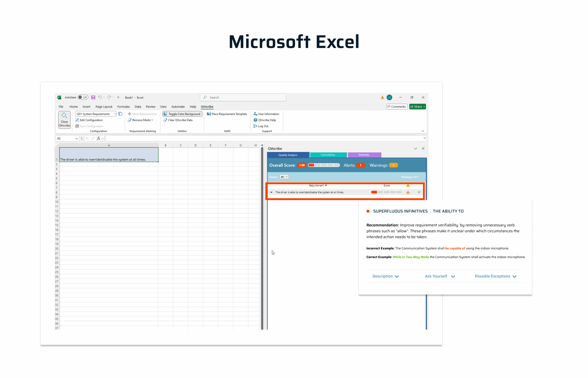Click the Close QVscribe ribbon button

[x=64, y=120]
